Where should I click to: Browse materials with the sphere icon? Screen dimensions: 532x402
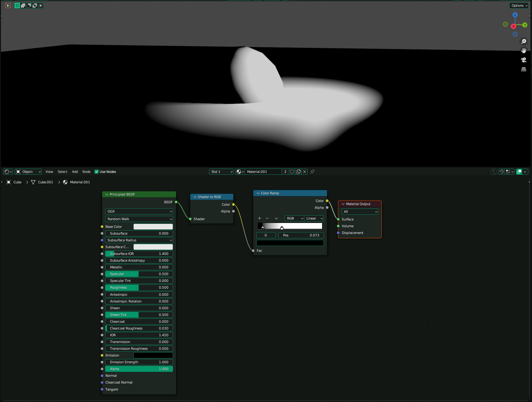tap(240, 172)
